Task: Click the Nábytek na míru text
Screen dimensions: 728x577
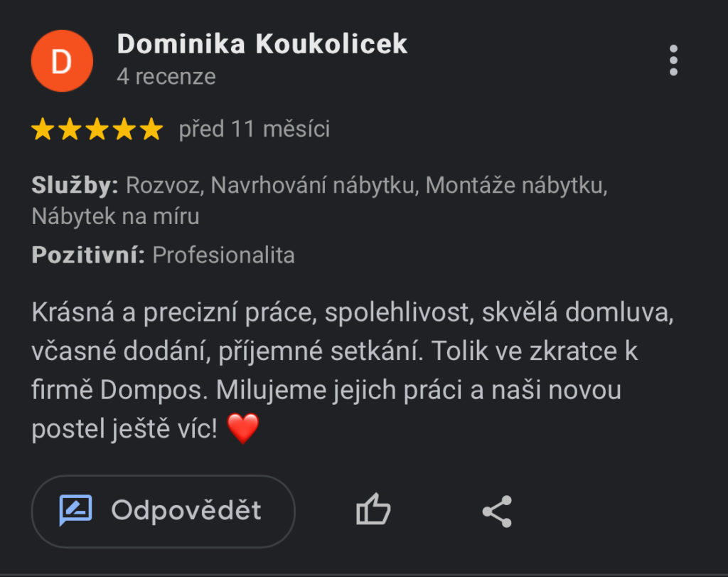Action: tap(115, 216)
